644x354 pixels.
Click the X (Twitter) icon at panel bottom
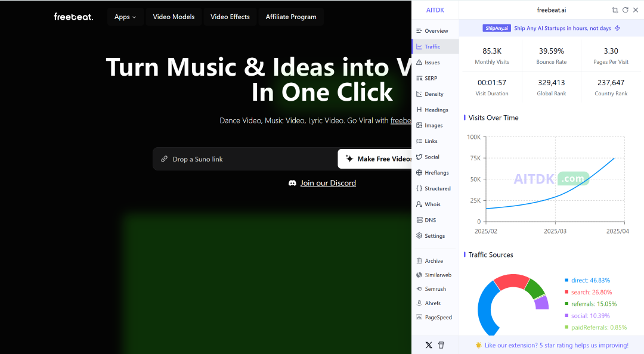click(429, 345)
